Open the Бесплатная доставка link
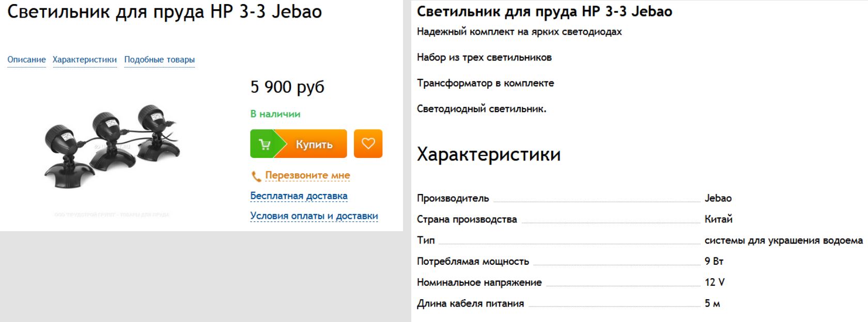868x322 pixels. pyautogui.click(x=299, y=196)
